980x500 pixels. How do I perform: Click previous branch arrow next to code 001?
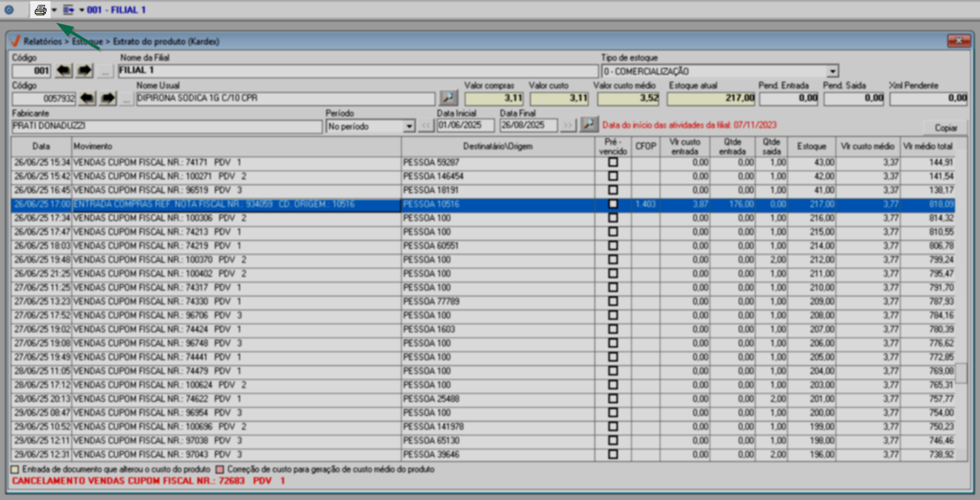pos(64,71)
